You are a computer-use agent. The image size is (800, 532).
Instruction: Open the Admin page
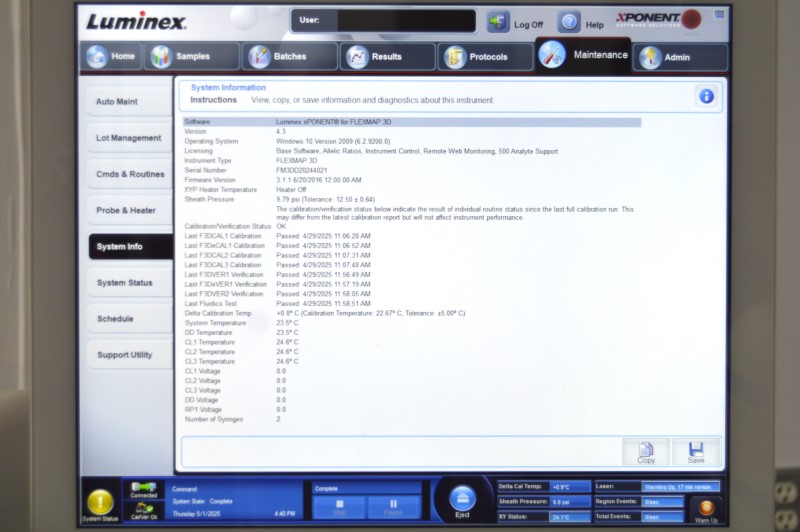(680, 57)
